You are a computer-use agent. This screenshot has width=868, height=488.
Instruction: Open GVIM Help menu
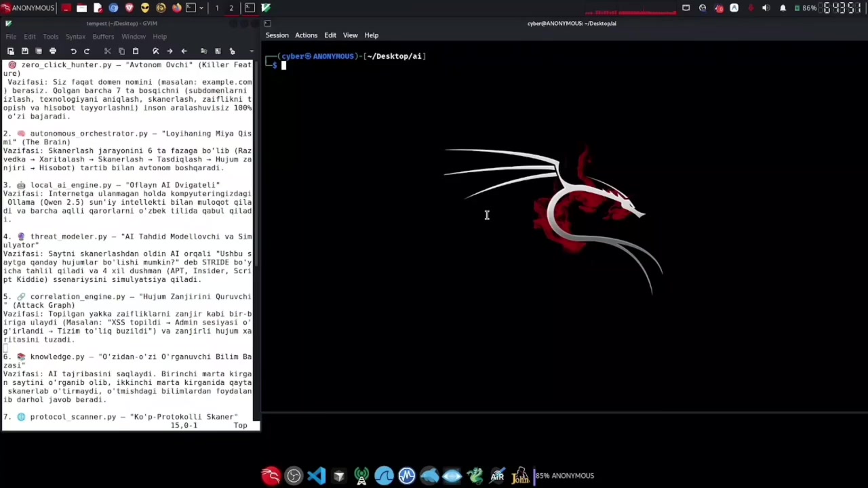(x=159, y=37)
